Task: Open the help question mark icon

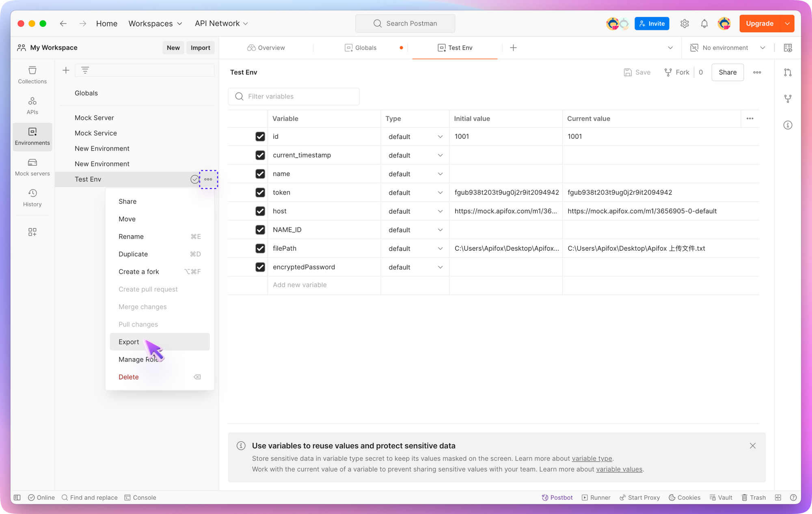Action: (793, 497)
